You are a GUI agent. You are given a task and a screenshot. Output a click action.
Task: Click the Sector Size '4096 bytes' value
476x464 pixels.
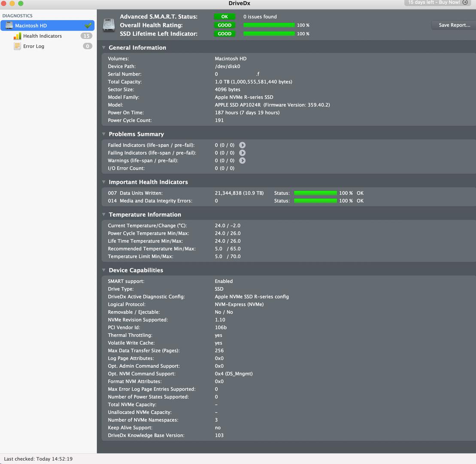tap(227, 89)
